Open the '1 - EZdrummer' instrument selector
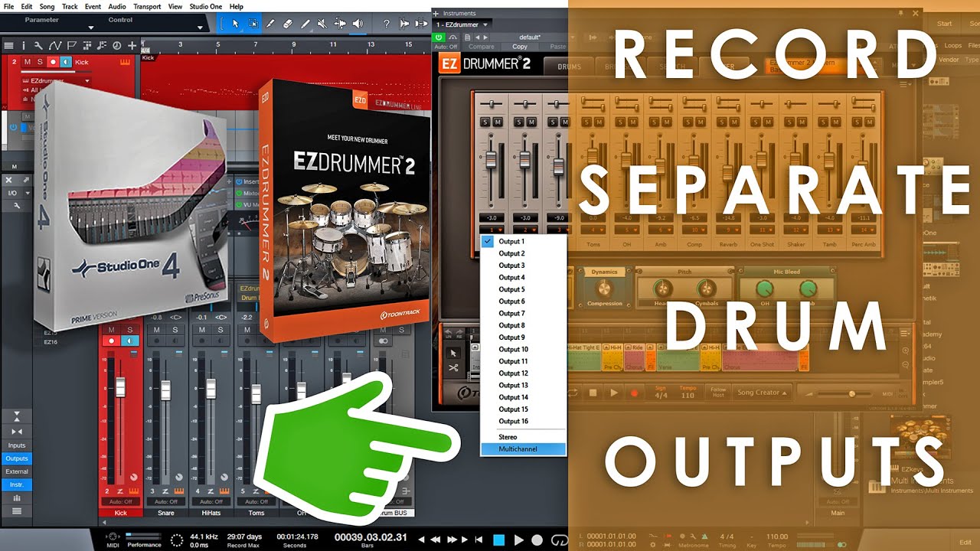The width and height of the screenshot is (980, 551). coord(463,24)
